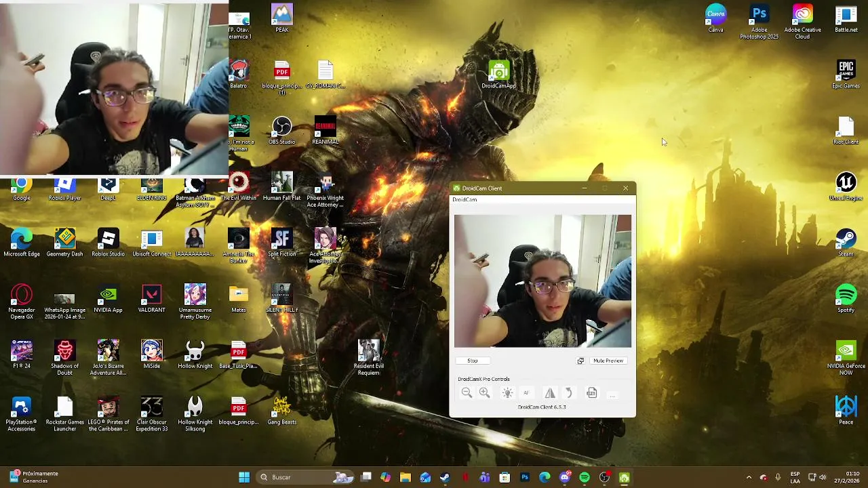Open File Explorer from the taskbar

tap(405, 477)
